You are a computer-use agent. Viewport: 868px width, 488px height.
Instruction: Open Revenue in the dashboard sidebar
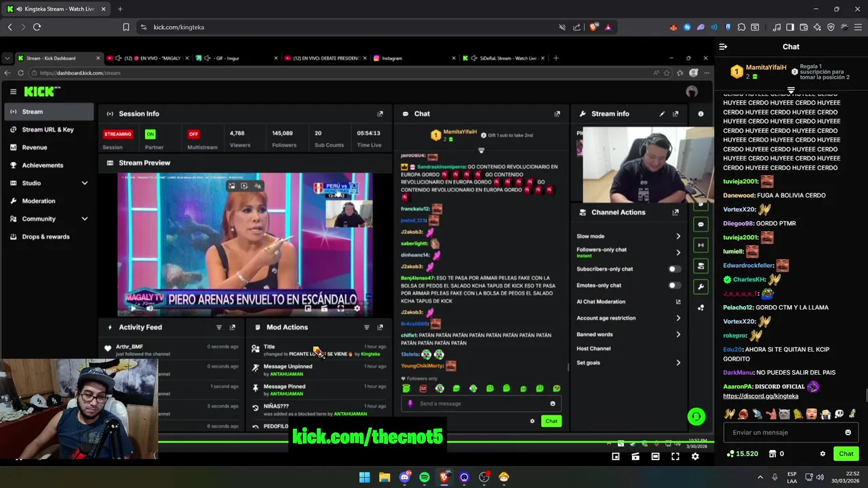point(49,147)
